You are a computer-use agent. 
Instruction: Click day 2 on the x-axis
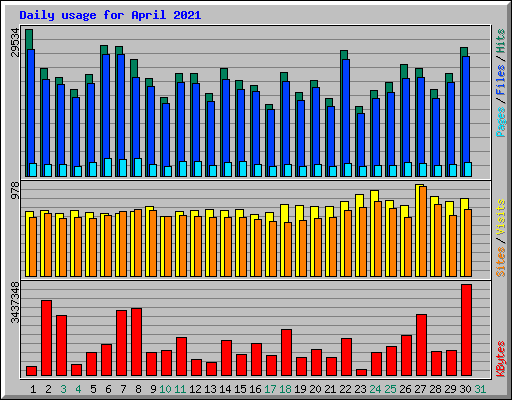pyautogui.click(x=48, y=389)
